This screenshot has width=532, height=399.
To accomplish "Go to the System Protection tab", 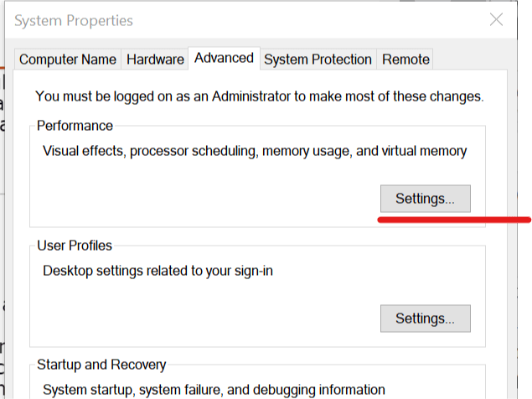I will coord(318,60).
